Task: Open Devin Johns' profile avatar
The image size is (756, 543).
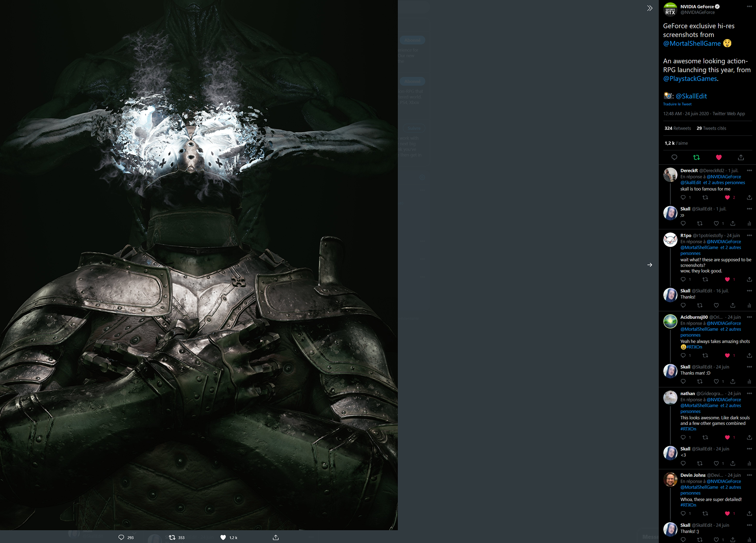Action: coord(670,480)
